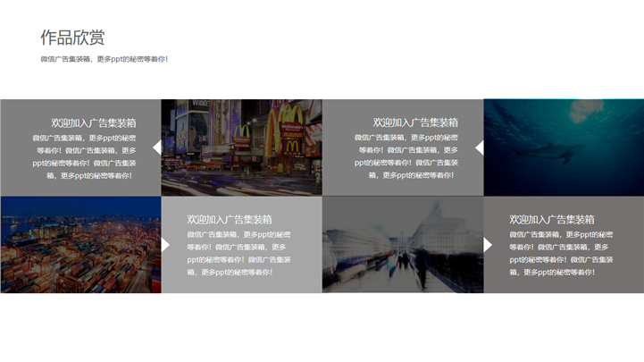The width and height of the screenshot is (644, 362).
Task: Select the container port night photo
Action: [x=80, y=245]
